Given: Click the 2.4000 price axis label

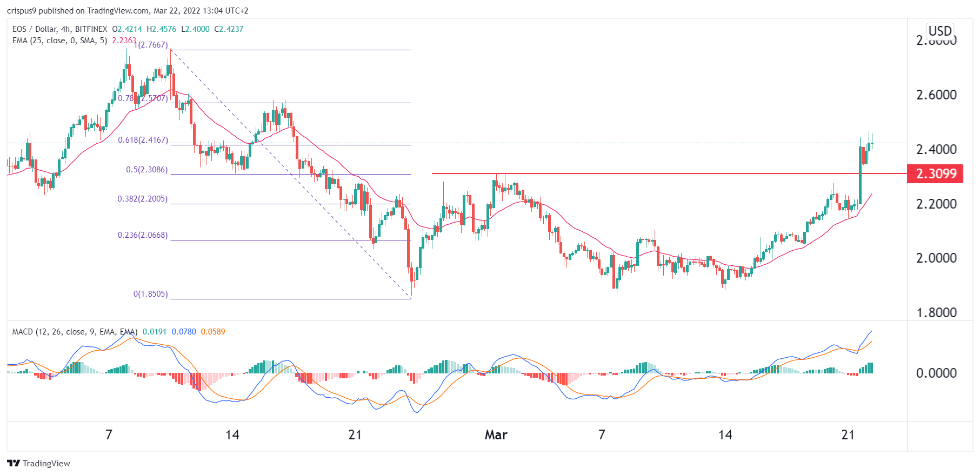Looking at the screenshot, I should 936,150.
